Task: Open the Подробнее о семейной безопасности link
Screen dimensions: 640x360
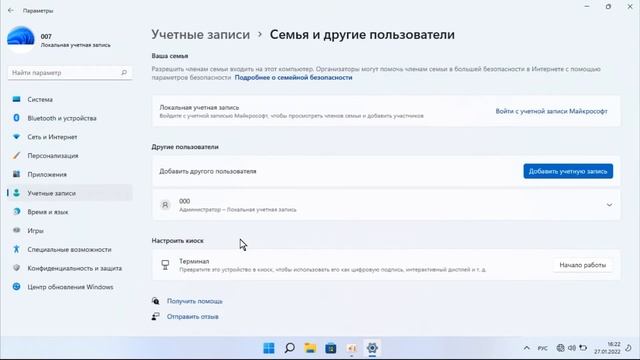Action: point(293,78)
